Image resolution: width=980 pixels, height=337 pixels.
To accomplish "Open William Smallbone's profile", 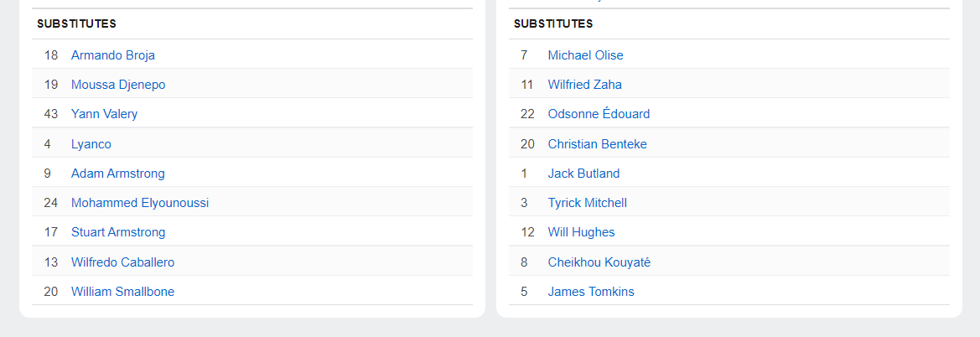I will 122,292.
